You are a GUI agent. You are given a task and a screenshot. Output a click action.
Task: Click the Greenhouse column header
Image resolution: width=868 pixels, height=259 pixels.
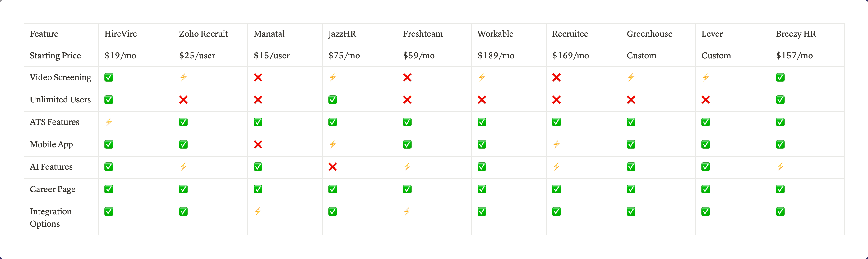649,34
